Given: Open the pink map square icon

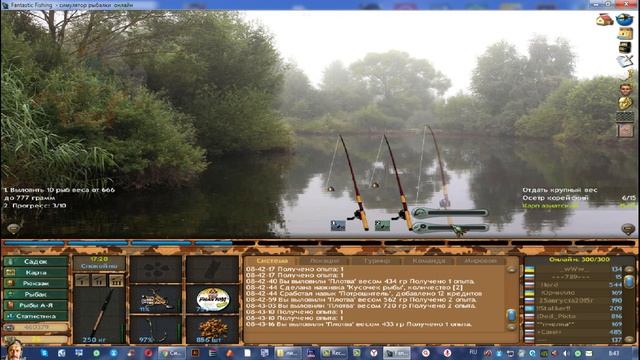Looking at the screenshot, I should point(625,131).
